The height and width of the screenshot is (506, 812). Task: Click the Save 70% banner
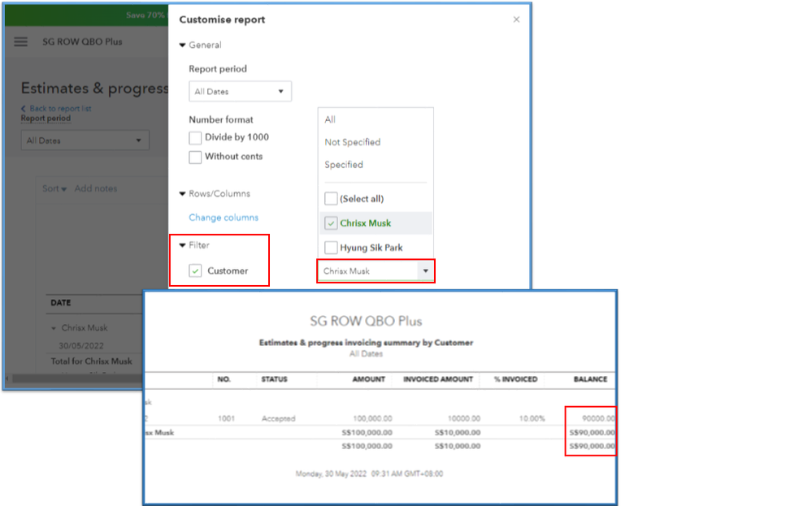[x=145, y=15]
